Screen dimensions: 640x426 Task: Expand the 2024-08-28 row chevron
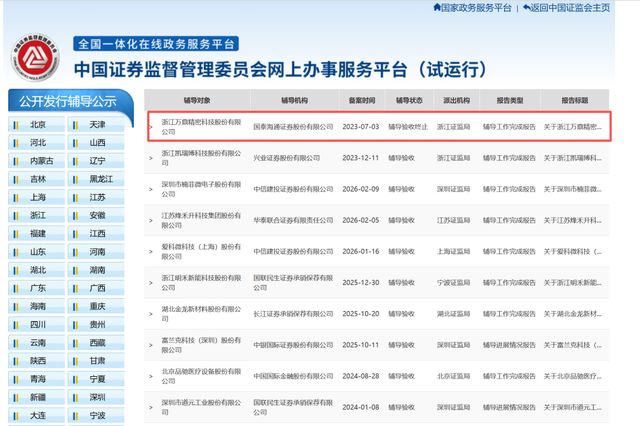tap(151, 376)
